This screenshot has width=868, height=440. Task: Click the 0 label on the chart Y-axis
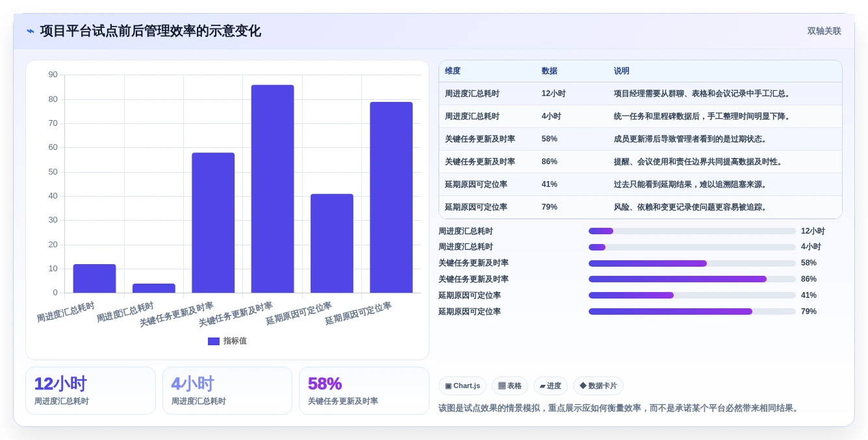55,293
